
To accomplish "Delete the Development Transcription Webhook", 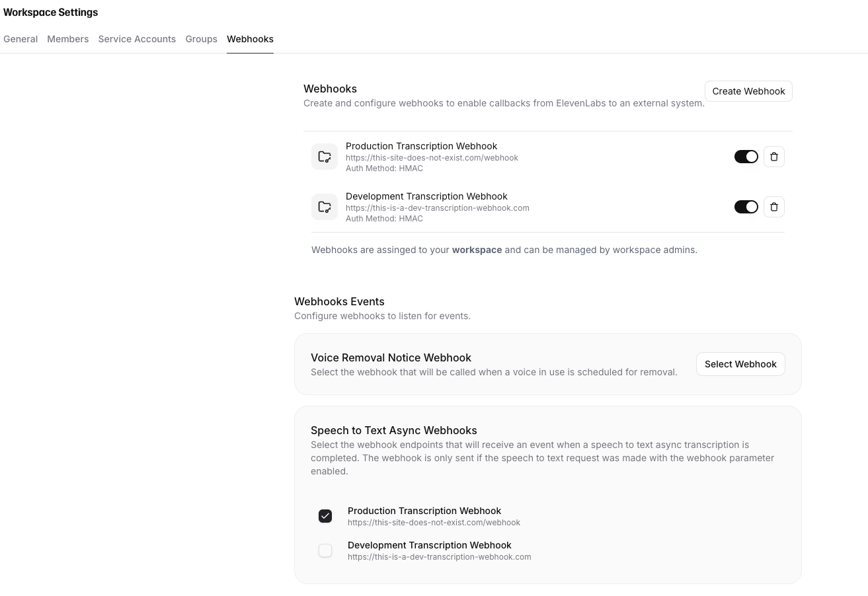I will click(773, 206).
